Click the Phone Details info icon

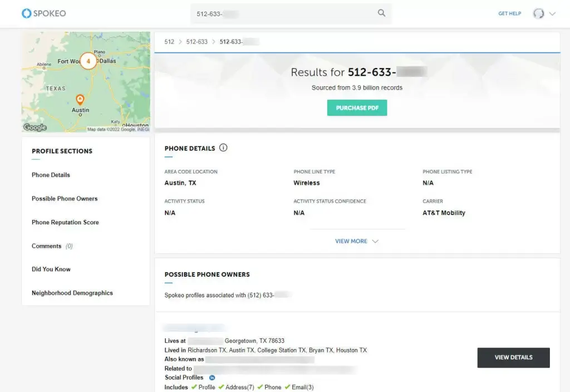coord(223,148)
